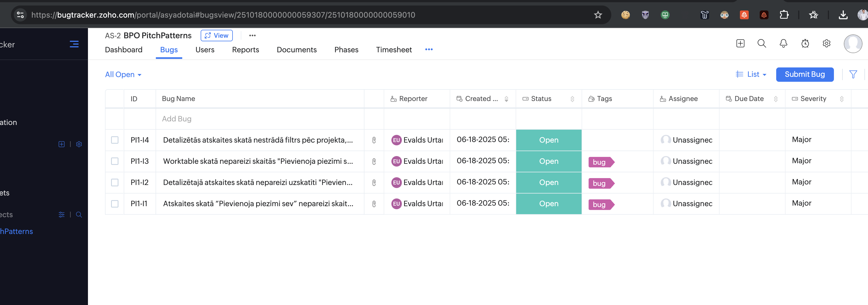
Task: Open project more options ellipsis near View
Action: click(252, 36)
